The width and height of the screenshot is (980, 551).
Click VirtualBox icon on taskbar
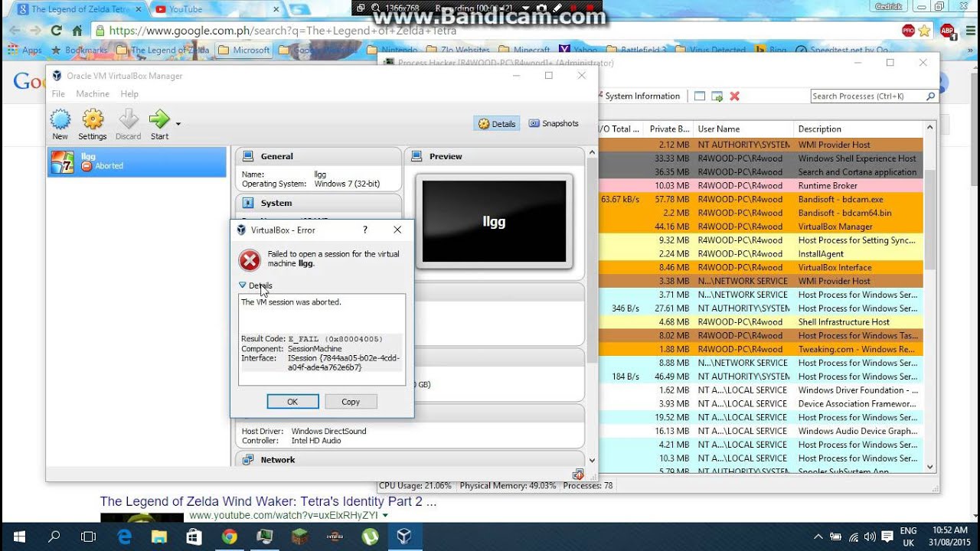tap(404, 537)
